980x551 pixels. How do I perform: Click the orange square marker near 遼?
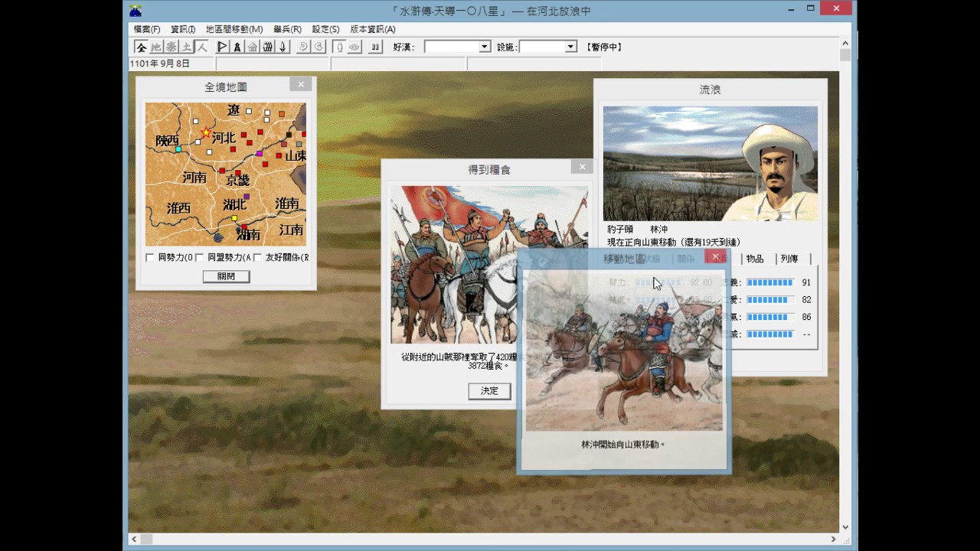[x=282, y=114]
